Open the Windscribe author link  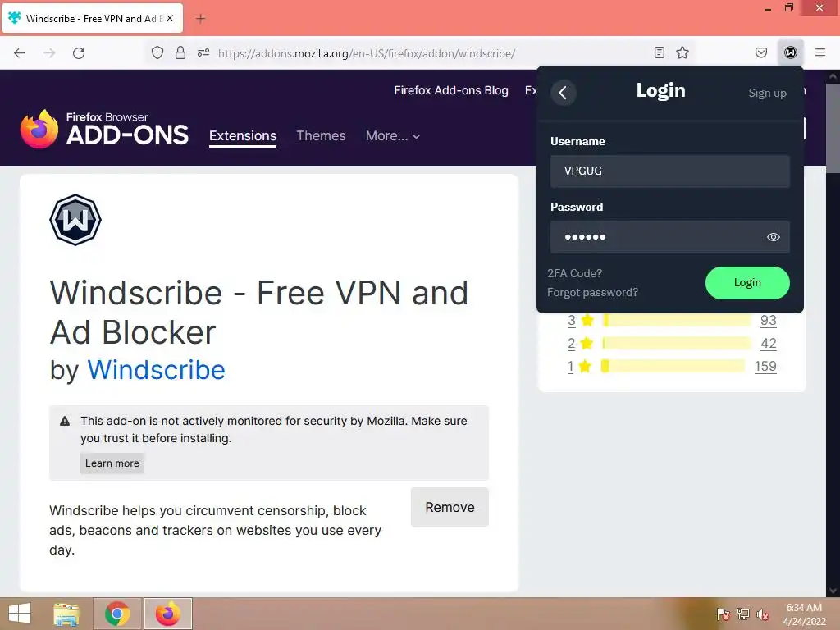(156, 370)
